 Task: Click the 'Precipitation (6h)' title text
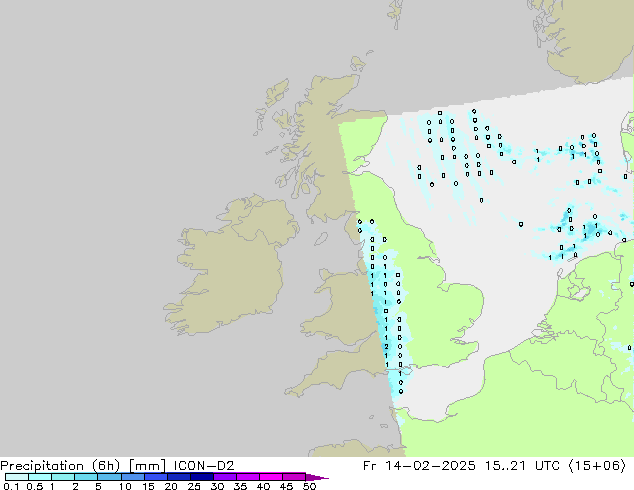tap(60, 466)
